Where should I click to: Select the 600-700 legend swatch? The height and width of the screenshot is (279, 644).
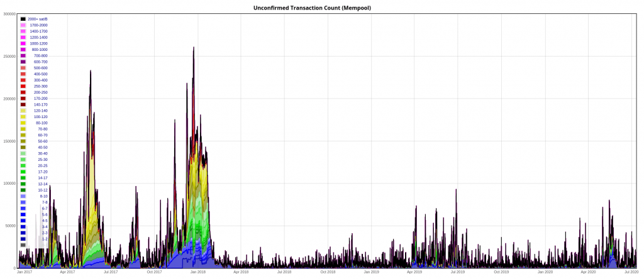pos(23,62)
